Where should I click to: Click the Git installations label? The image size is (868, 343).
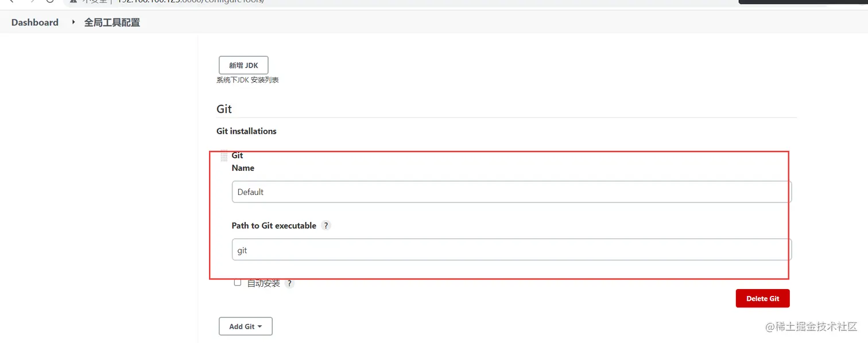(246, 131)
